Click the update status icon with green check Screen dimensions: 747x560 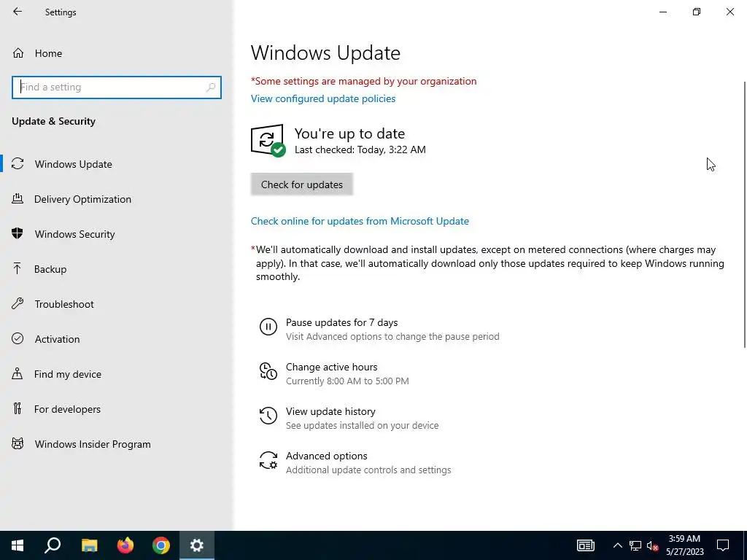click(x=268, y=140)
